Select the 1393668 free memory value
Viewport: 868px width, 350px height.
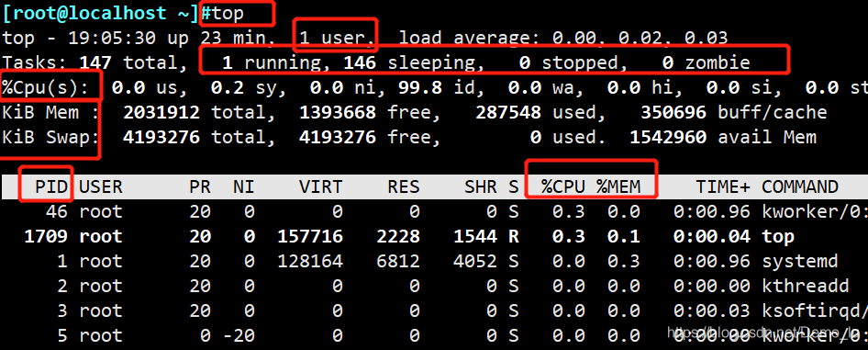point(337,112)
